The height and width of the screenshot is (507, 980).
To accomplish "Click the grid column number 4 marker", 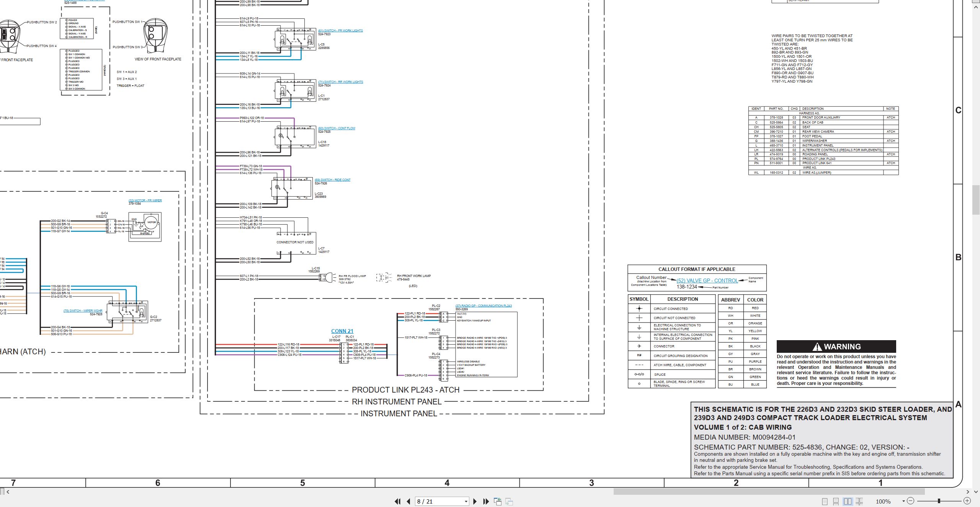I will click(447, 483).
